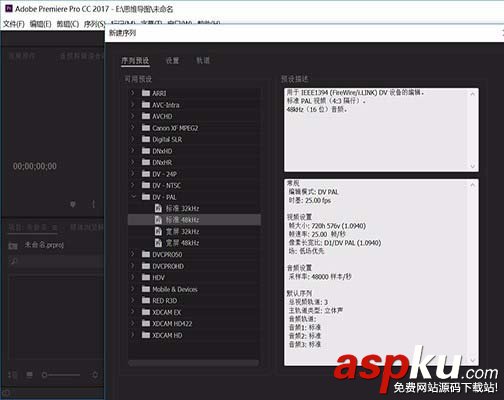The height and width of the screenshot is (400, 504).
Task: Expand the Digital SLR folder chevron
Action: (133, 139)
